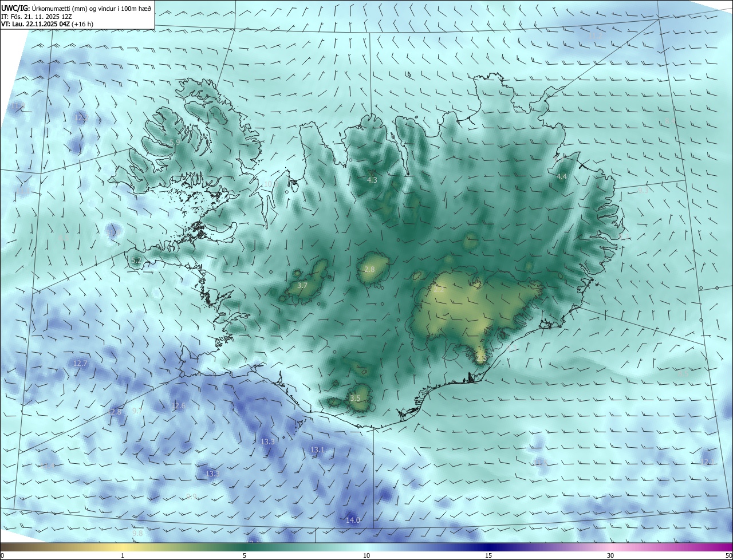733x560 pixels.
Task: Click the 2.8 value on the glacier
Action: [x=369, y=269]
